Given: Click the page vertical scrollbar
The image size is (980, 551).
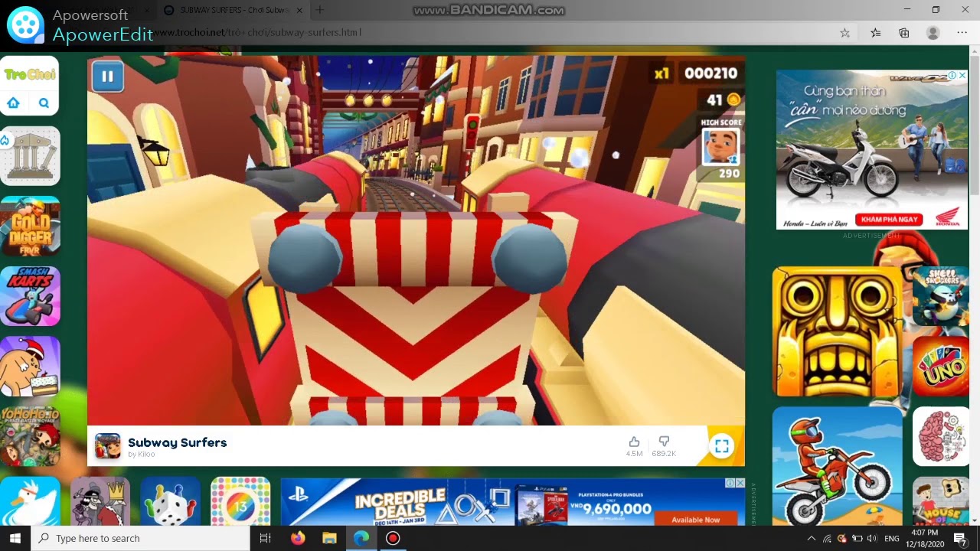Looking at the screenshot, I should click(975, 122).
